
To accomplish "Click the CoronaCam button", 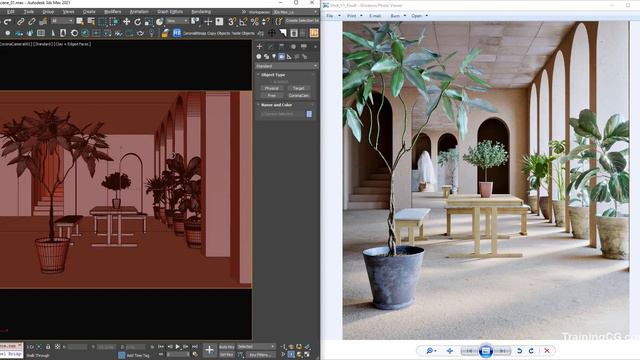I will click(x=299, y=96).
